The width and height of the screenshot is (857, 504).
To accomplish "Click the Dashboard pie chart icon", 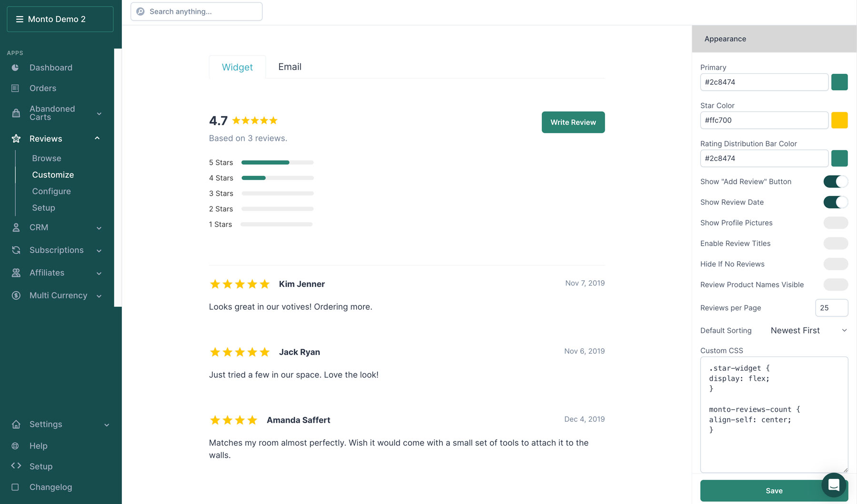I will click(15, 68).
